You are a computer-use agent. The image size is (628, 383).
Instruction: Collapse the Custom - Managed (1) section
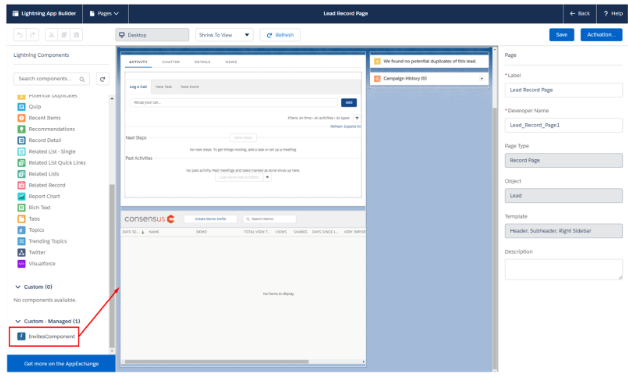pyautogui.click(x=18, y=321)
